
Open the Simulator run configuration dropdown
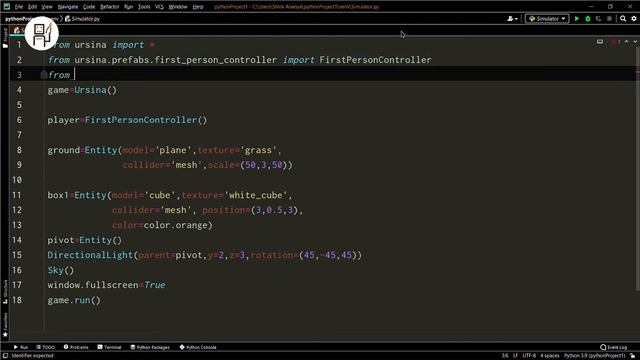click(547, 18)
